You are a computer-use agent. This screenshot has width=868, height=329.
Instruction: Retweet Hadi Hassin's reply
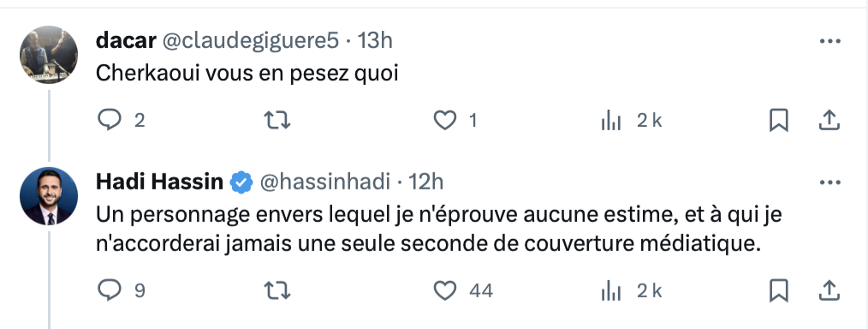[276, 290]
